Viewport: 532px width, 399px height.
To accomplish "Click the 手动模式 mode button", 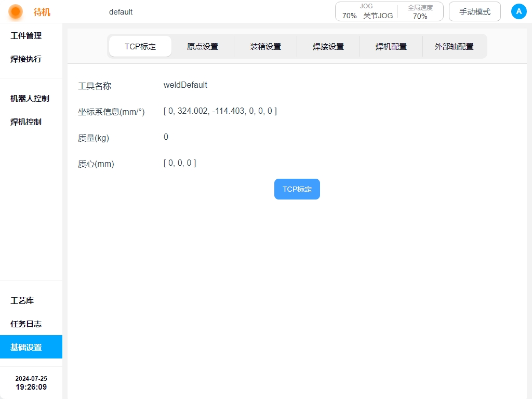I will tap(474, 11).
